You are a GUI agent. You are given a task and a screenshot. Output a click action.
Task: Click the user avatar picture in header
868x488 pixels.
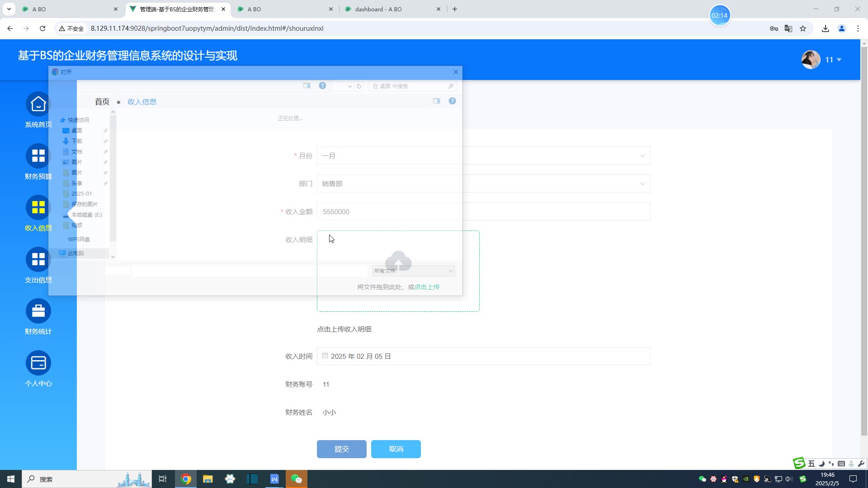pos(811,60)
